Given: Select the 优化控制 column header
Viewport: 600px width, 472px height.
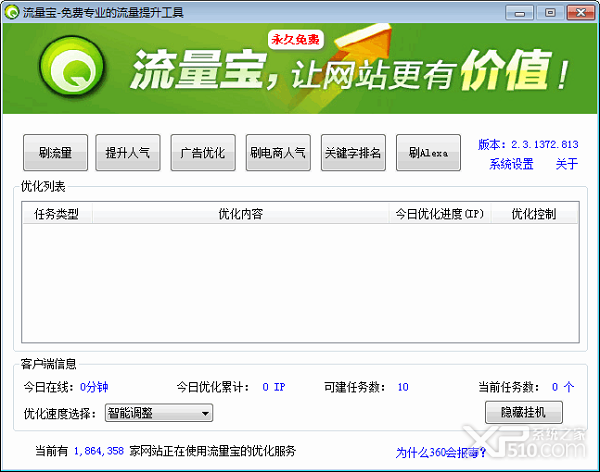Looking at the screenshot, I should pos(534,213).
